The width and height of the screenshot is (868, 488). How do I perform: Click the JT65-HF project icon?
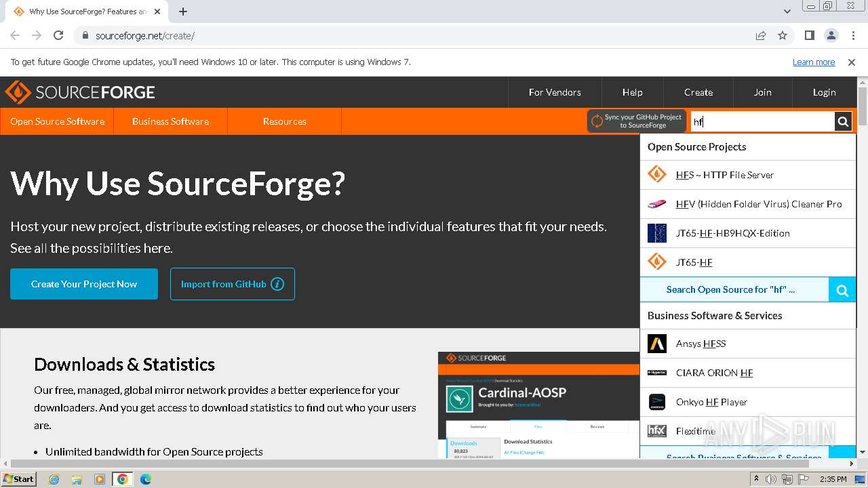[656, 262]
